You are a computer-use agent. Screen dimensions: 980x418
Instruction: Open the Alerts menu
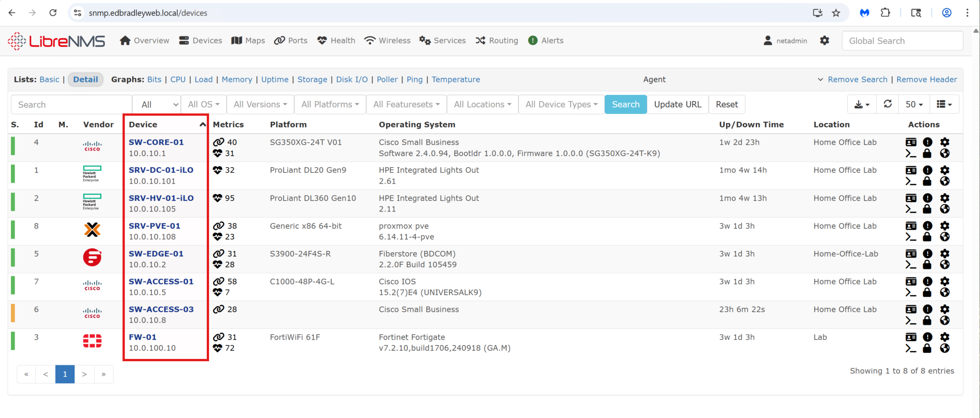tap(546, 41)
